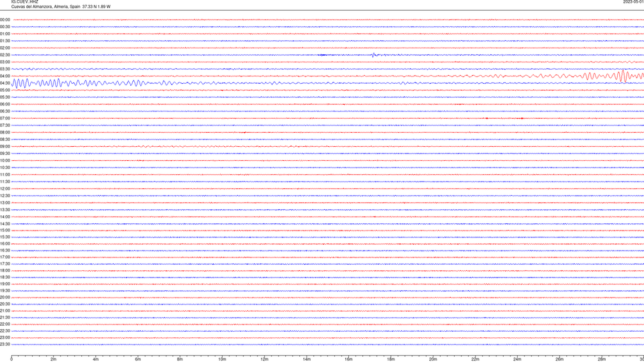Choose the 20:00 trace label
This screenshot has height=362, width=644.
(x=5, y=298)
